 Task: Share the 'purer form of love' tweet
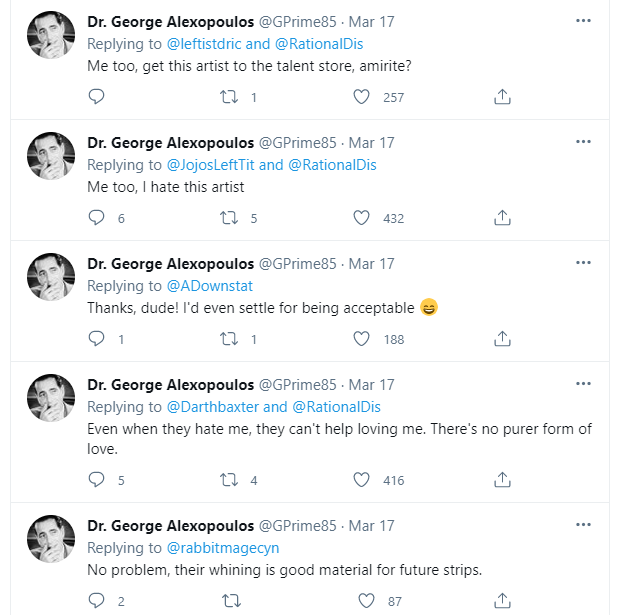(x=502, y=480)
